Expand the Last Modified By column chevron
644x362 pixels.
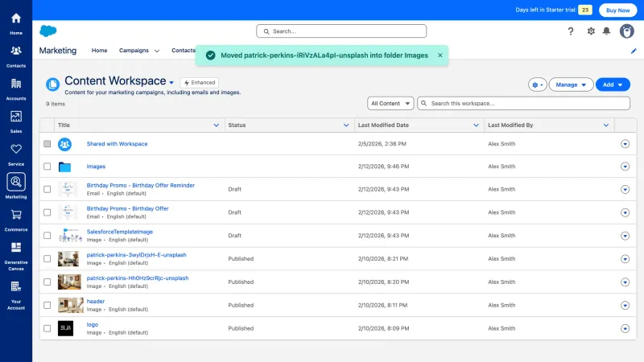pyautogui.click(x=606, y=125)
